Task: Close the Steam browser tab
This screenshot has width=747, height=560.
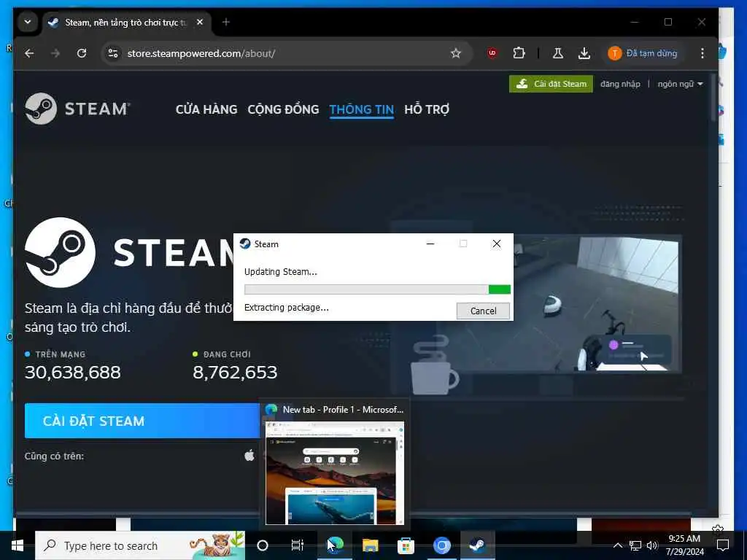Action: (200, 22)
